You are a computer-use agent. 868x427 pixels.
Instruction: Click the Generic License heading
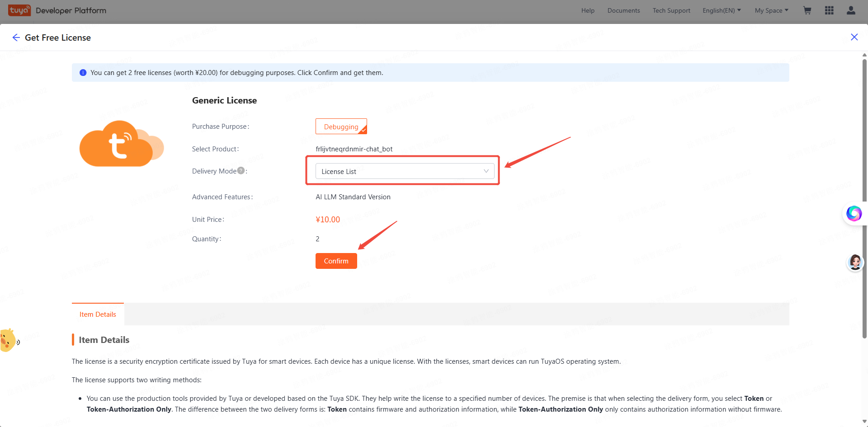click(x=224, y=100)
